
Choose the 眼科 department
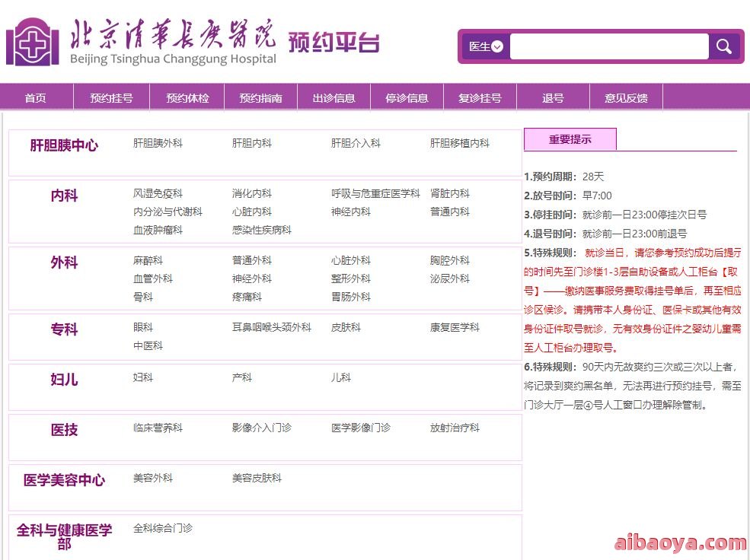pos(143,327)
